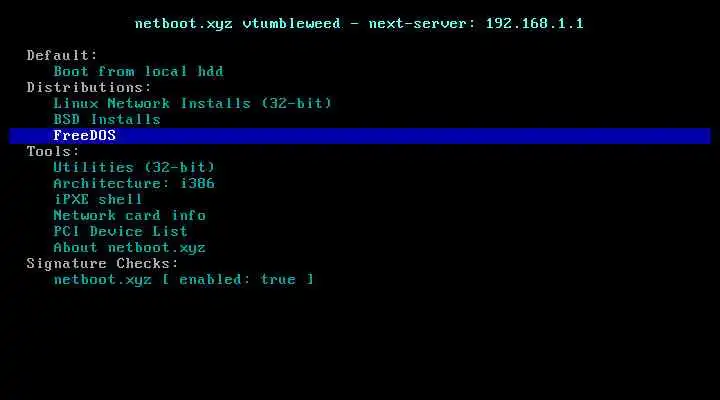Click the i386 architecture value
720x400 pixels.
pyautogui.click(x=197, y=183)
